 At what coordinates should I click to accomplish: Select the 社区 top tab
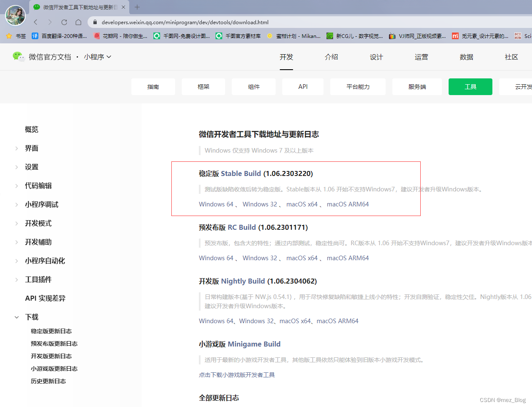[x=512, y=57]
